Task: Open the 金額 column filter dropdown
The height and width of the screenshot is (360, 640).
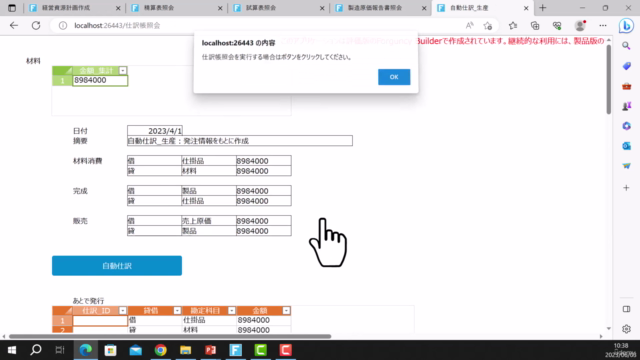Action: (286, 311)
